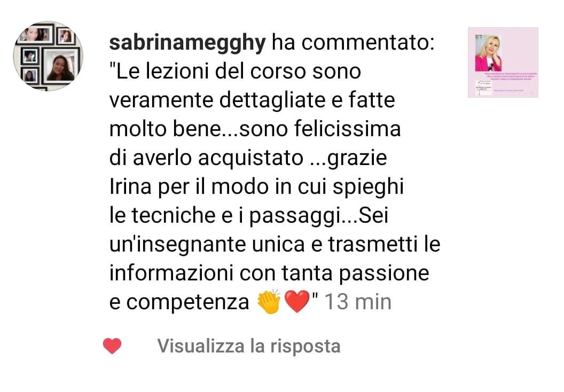This screenshot has height=392, width=564.
Task: Tap the line 'informazioni con tanta passione'
Action: coord(269,273)
